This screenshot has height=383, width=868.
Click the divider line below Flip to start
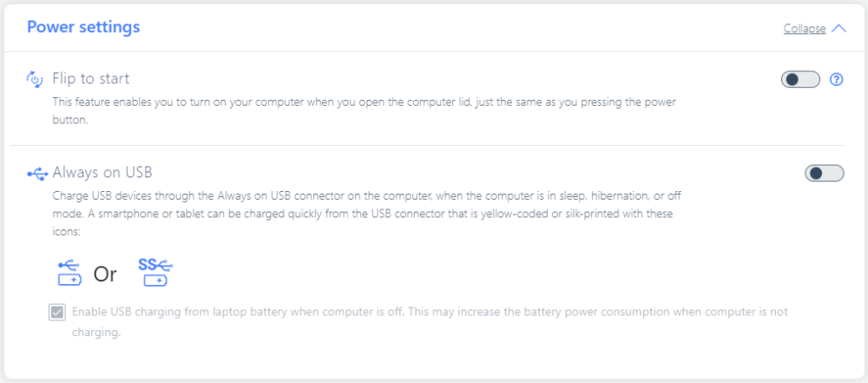427,145
